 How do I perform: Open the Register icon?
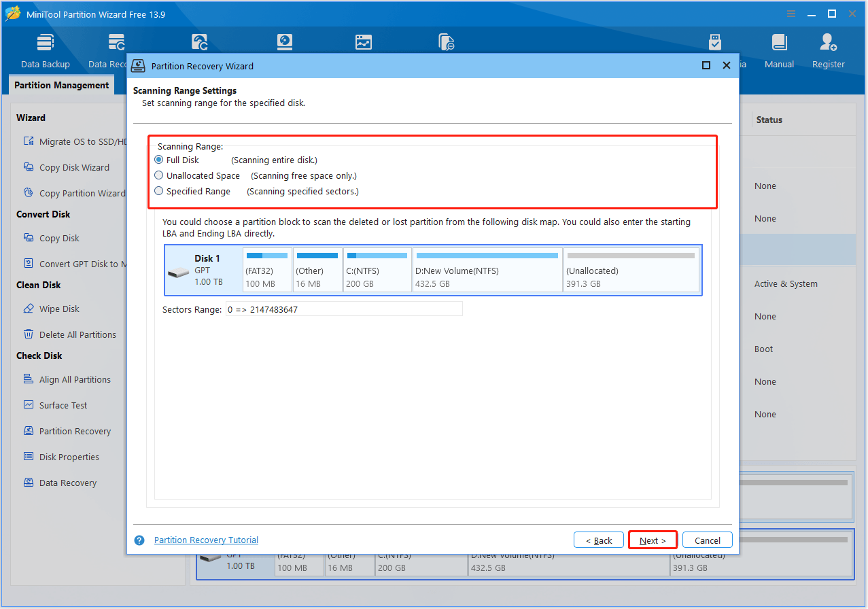[828, 51]
